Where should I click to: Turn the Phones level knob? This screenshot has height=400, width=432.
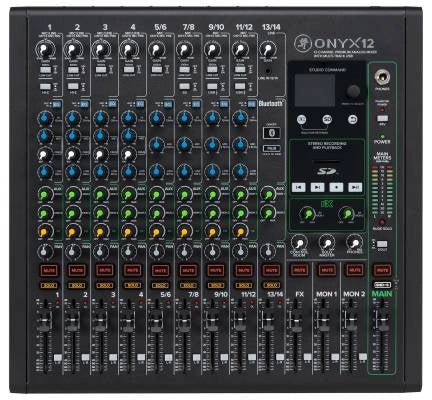tap(355, 243)
